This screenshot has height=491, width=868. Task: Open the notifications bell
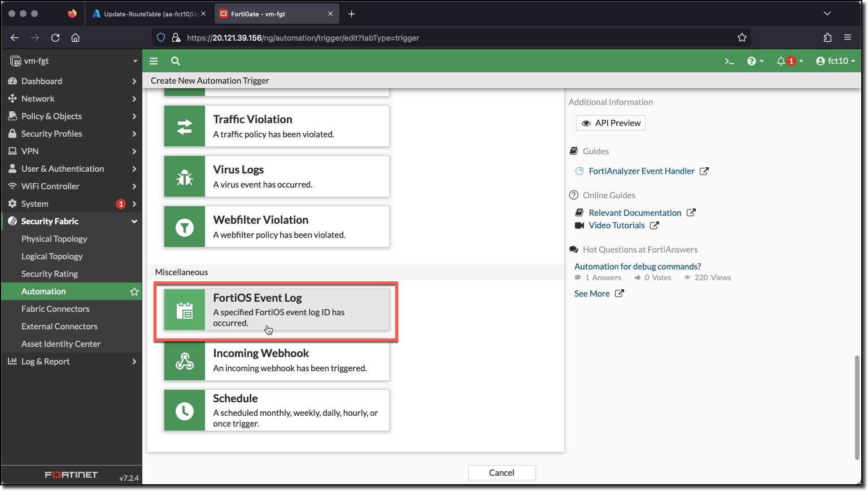(x=790, y=61)
